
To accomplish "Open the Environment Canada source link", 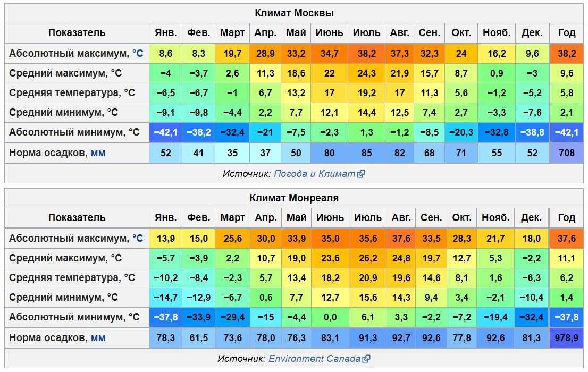I will 314,359.
